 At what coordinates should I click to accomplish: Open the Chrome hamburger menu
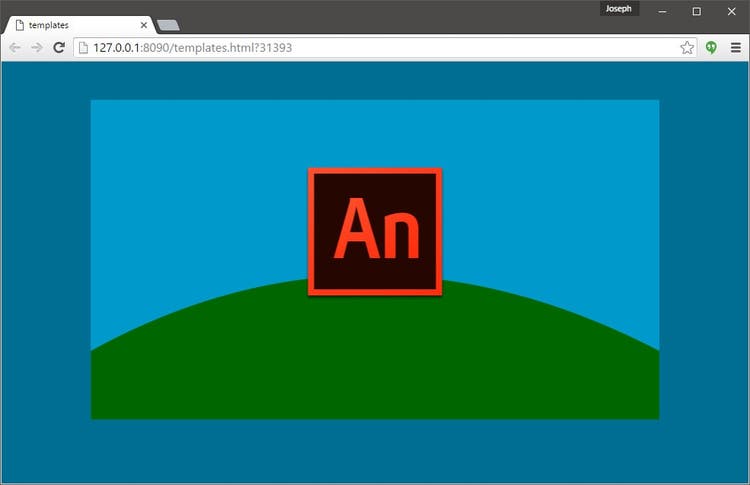(736, 47)
